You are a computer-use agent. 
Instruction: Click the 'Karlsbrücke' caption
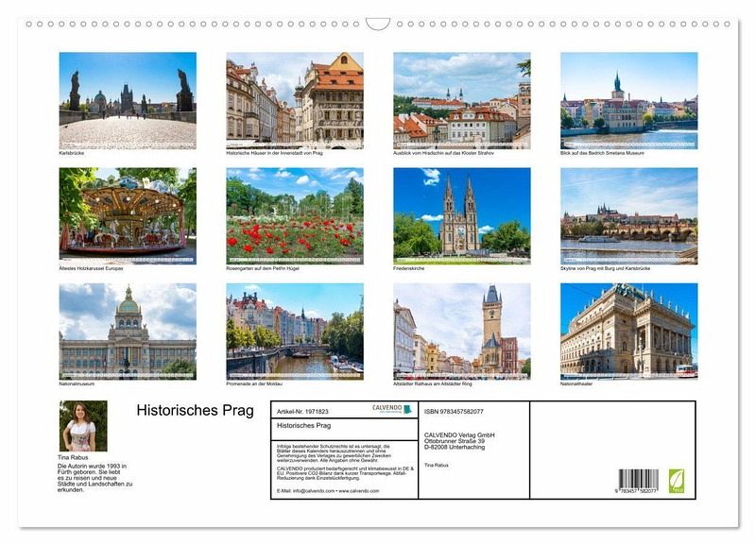(72, 153)
